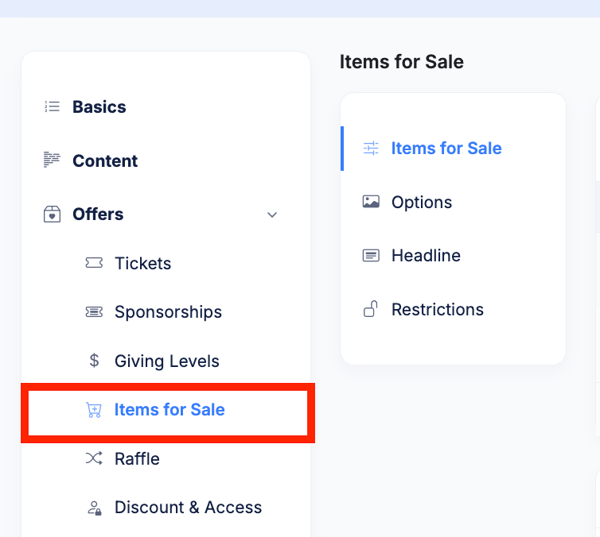Click the Content icon in sidebar

pyautogui.click(x=52, y=160)
